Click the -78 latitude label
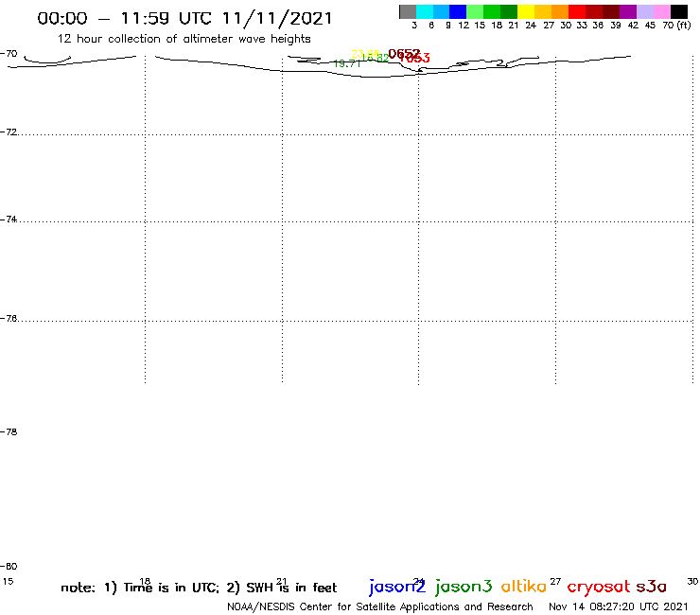Screen dimensions: 700x615 point(9,431)
